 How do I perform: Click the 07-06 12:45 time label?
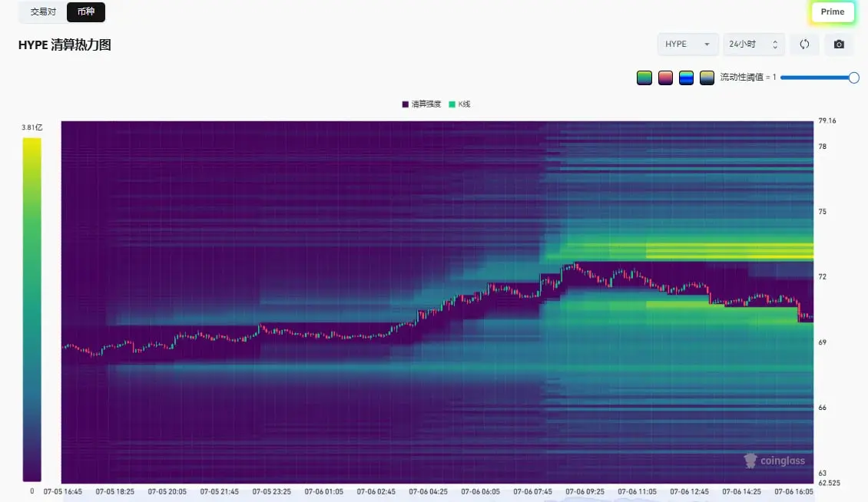(x=689, y=491)
